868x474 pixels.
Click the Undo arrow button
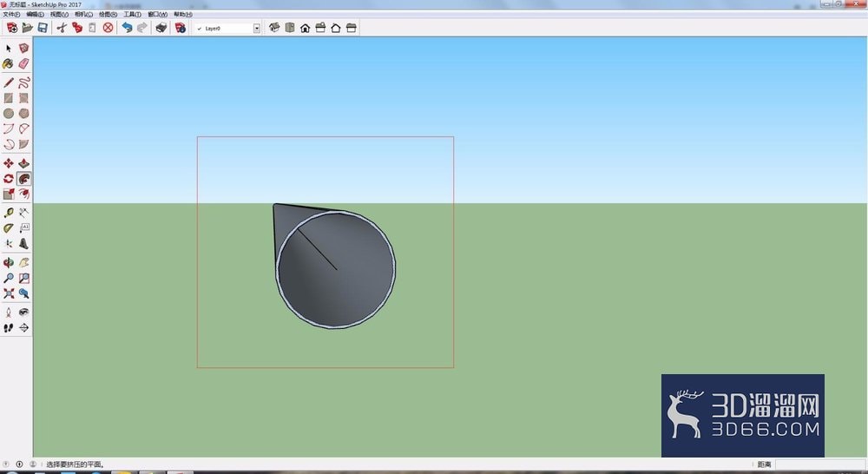tap(127, 28)
